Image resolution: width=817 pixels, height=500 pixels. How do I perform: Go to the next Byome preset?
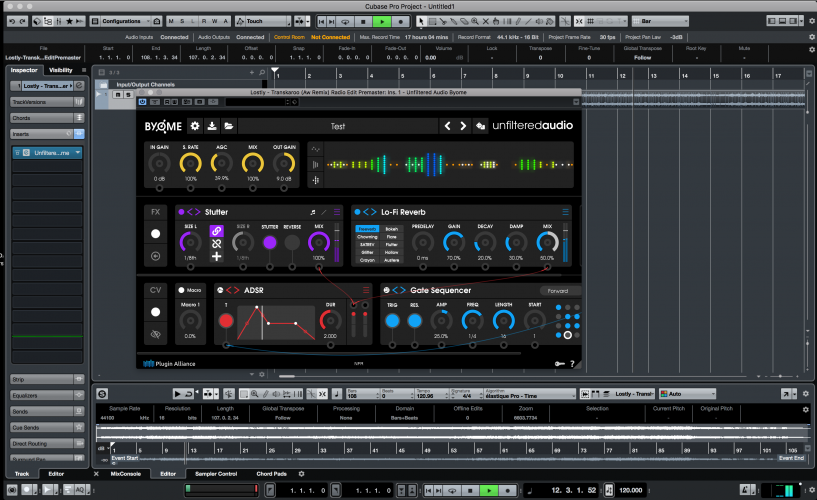(x=463, y=126)
